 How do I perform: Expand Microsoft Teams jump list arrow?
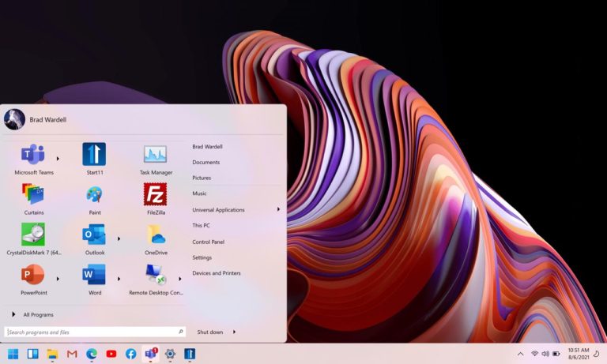[58, 159]
